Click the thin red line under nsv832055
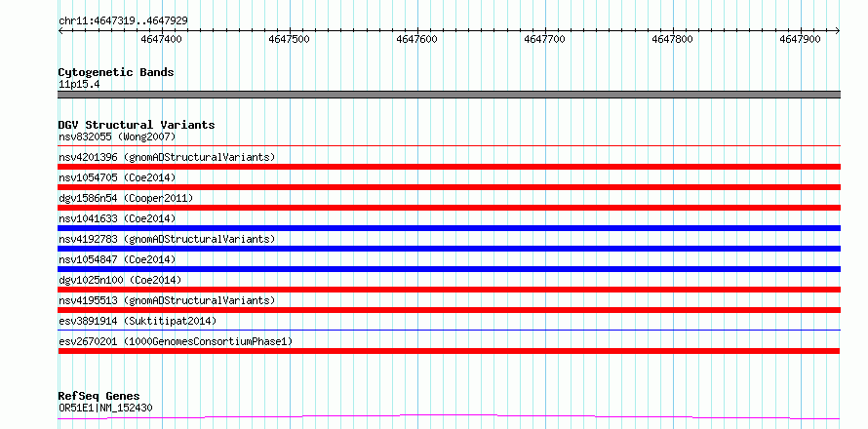 [x=449, y=146]
